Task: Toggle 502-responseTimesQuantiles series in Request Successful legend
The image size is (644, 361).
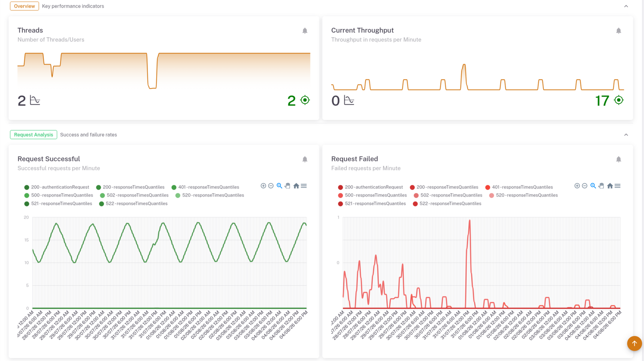Action: (x=134, y=195)
